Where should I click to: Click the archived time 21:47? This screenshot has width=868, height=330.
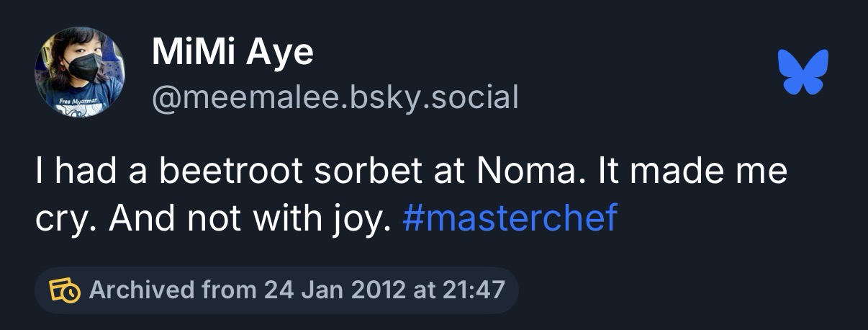472,290
